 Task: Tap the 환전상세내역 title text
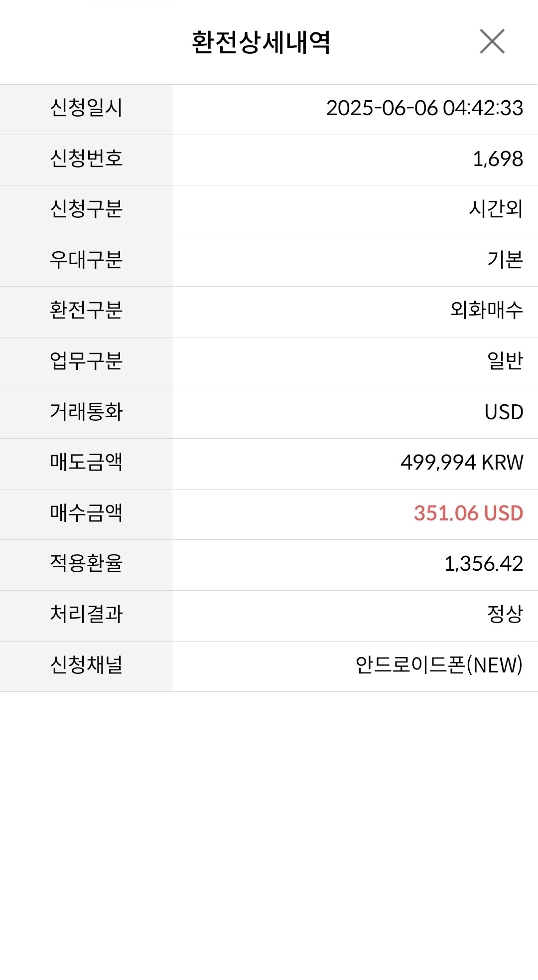pyautogui.click(x=261, y=42)
